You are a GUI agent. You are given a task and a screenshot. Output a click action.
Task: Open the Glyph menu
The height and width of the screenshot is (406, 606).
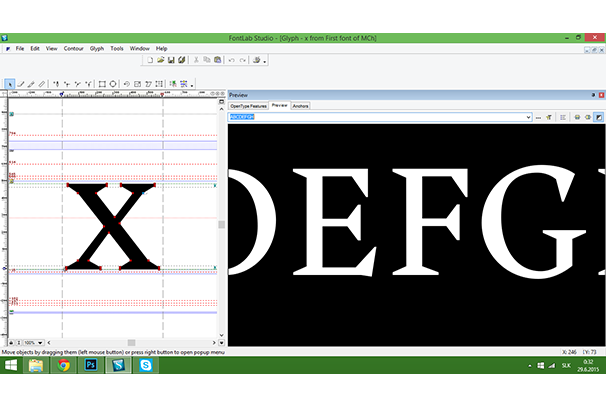tap(97, 48)
